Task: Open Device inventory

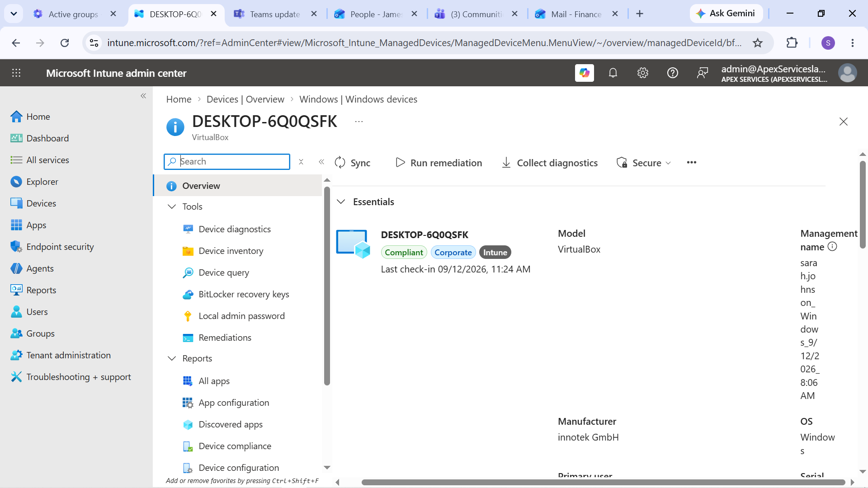Action: click(231, 251)
